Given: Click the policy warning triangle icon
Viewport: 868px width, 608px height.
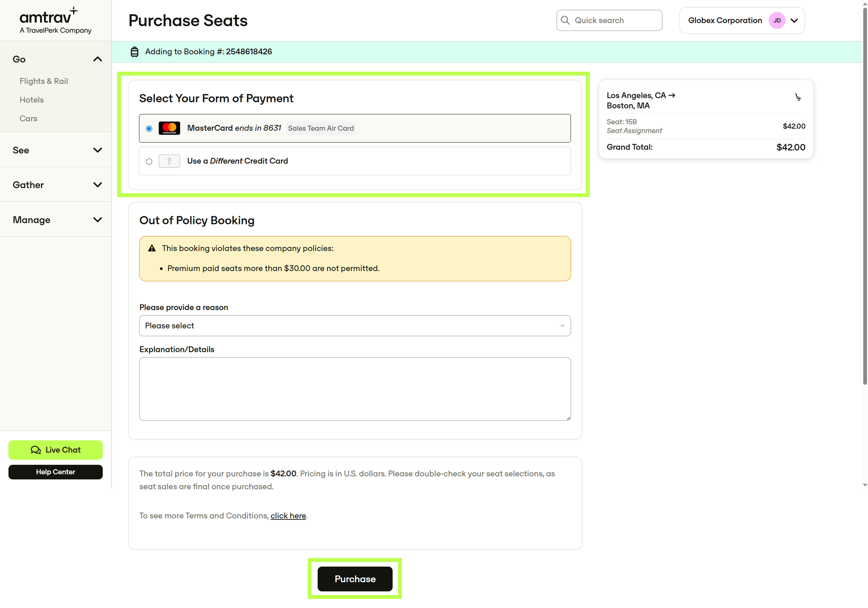Looking at the screenshot, I should click(x=152, y=248).
